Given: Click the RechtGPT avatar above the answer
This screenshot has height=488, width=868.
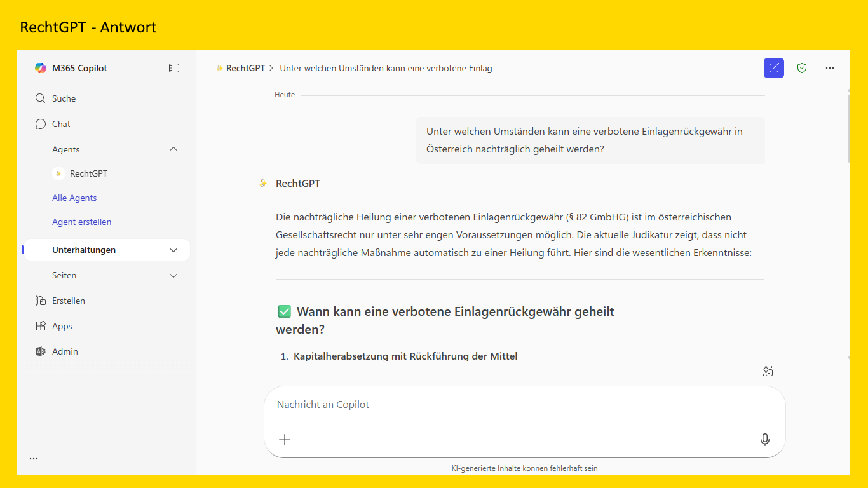Looking at the screenshot, I should coord(263,184).
